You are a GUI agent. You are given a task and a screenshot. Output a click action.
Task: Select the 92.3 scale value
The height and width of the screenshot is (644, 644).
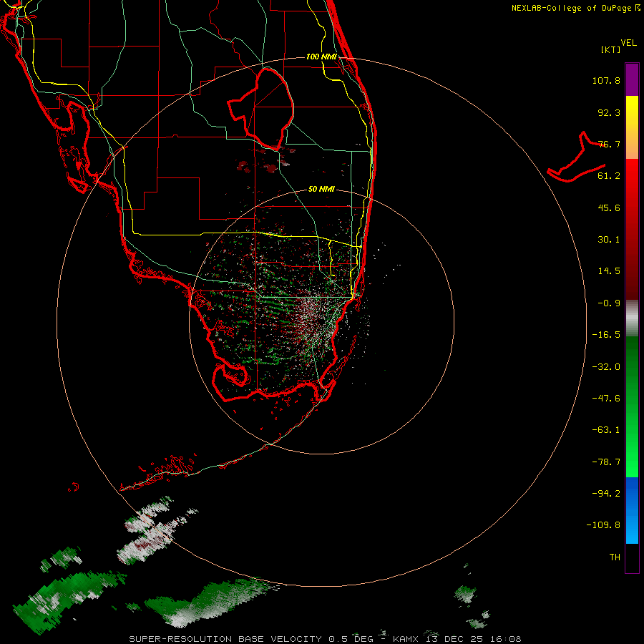tap(609, 112)
